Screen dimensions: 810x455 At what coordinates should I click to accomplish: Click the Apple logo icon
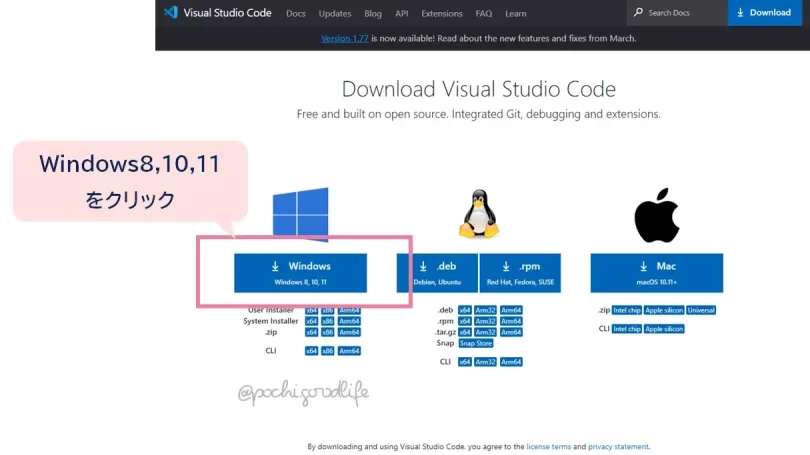click(657, 213)
